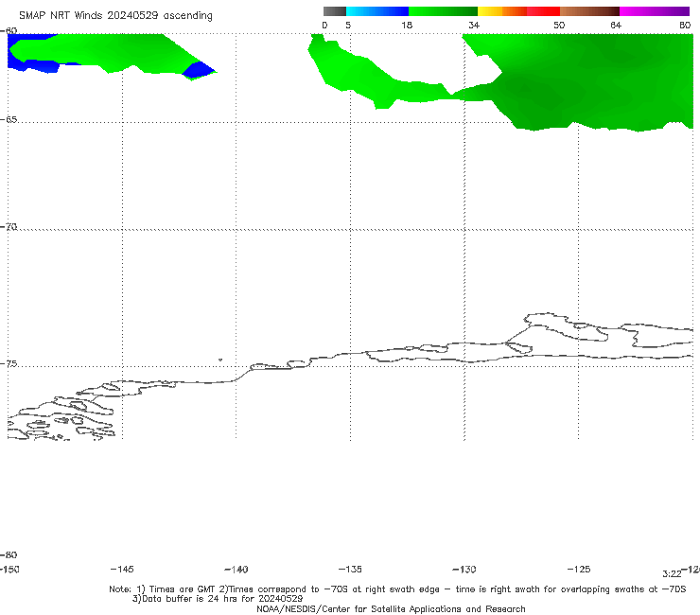
Task: Click the colorbar label '34'
Action: 474,25
